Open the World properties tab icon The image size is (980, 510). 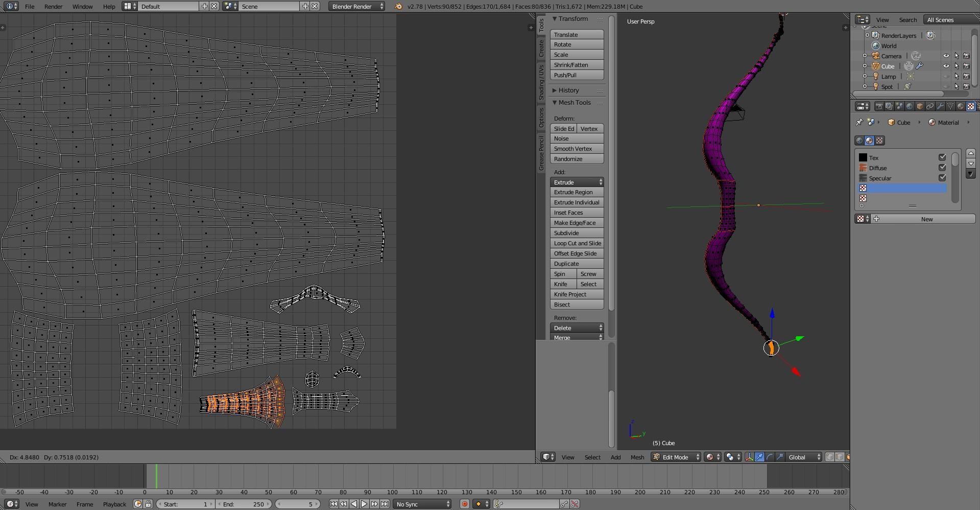pyautogui.click(x=910, y=106)
